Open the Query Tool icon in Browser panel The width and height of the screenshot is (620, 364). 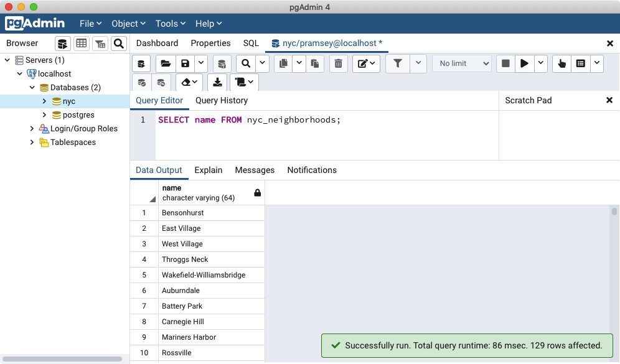(63, 44)
